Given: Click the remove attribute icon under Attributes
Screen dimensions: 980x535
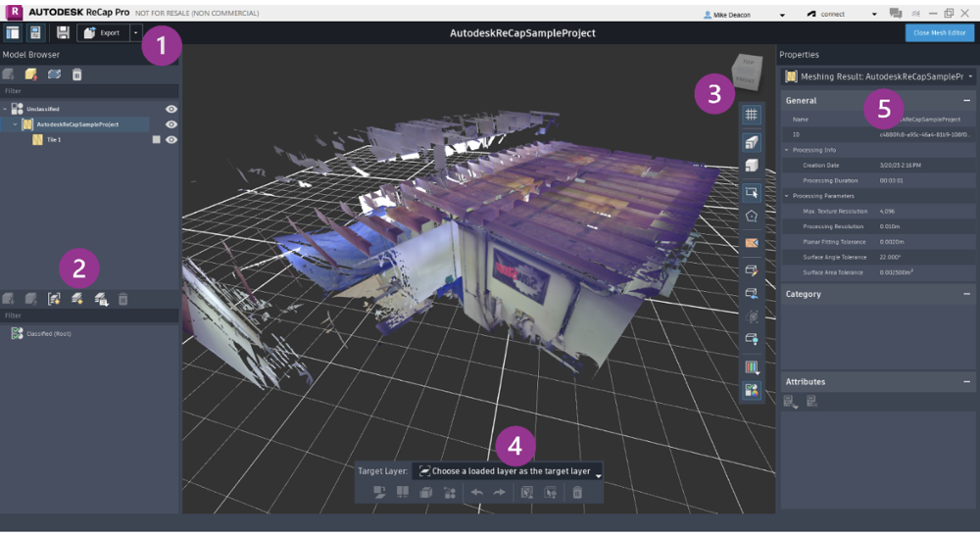Looking at the screenshot, I should (x=811, y=402).
